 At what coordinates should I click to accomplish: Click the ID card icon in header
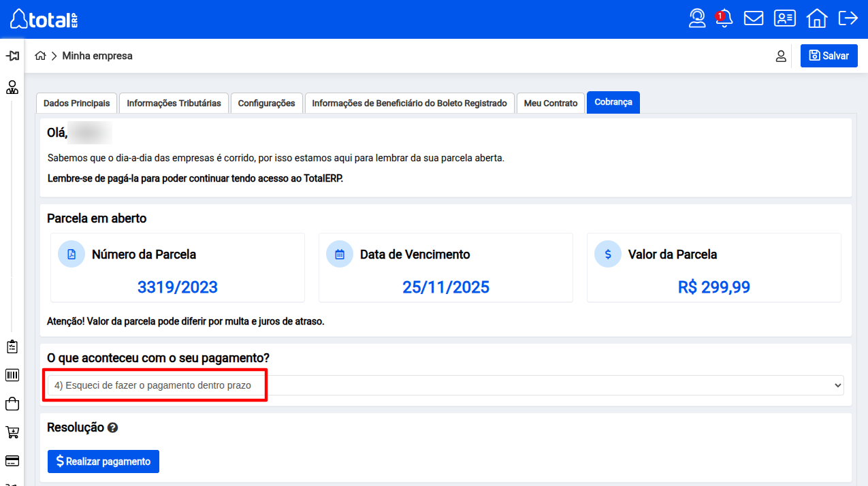click(785, 18)
